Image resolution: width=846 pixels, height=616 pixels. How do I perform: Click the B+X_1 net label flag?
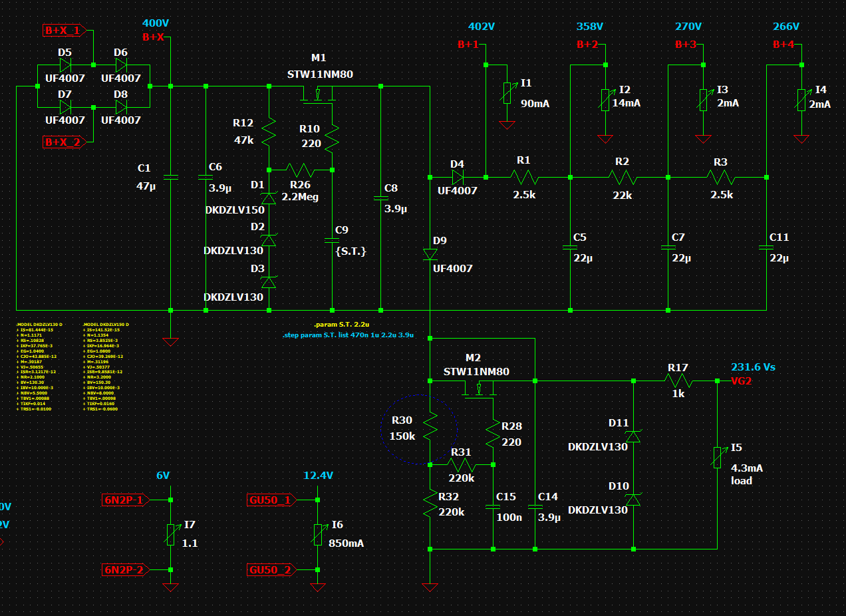coord(63,31)
